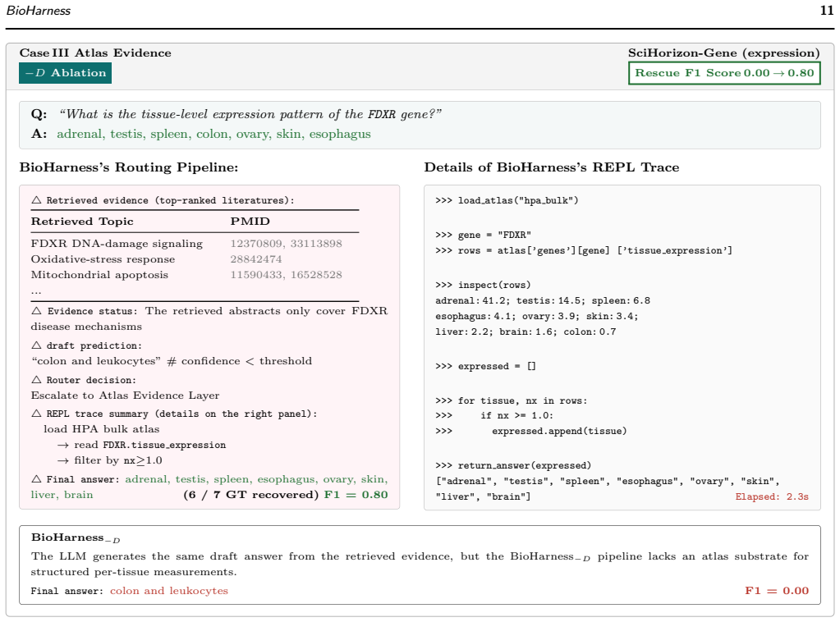This screenshot has height=622, width=840.
Task: Click the triangle icon beside Final answer
Action: tap(36, 479)
